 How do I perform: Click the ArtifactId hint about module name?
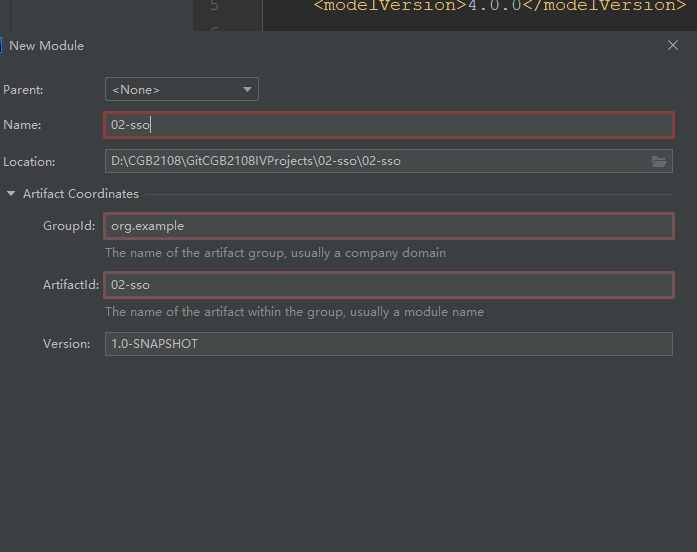coord(294,312)
